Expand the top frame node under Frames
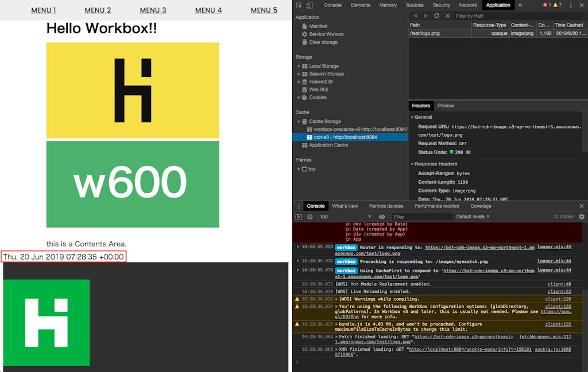The width and height of the screenshot is (588, 372). point(299,169)
